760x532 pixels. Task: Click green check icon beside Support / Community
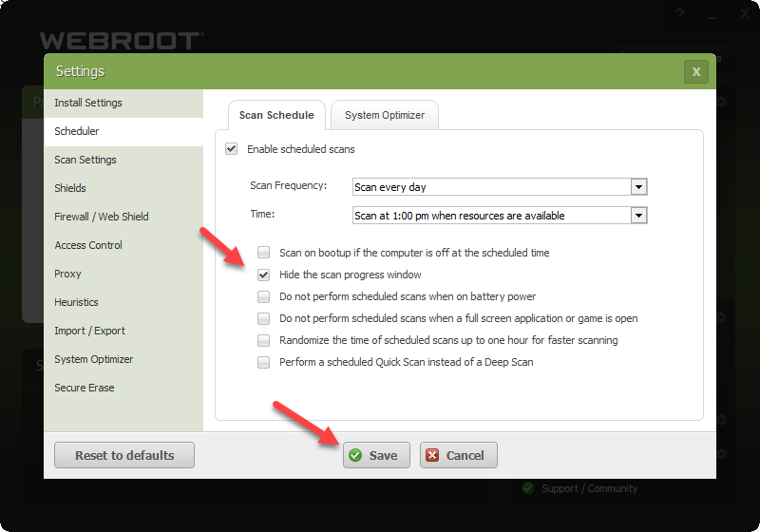point(528,488)
